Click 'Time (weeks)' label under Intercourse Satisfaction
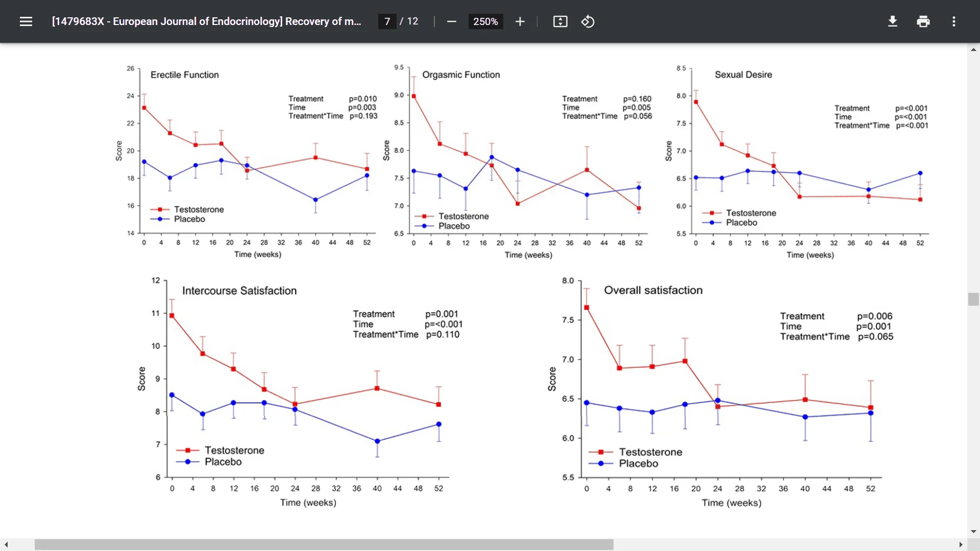The height and width of the screenshot is (551, 980). click(x=308, y=503)
